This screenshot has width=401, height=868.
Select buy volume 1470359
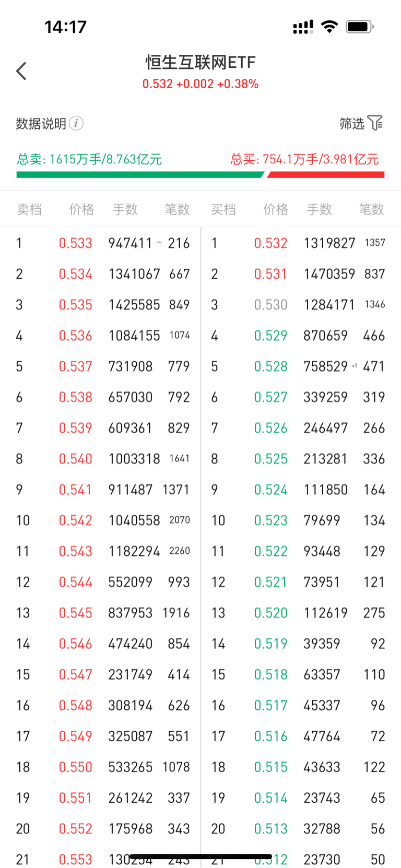point(329,274)
